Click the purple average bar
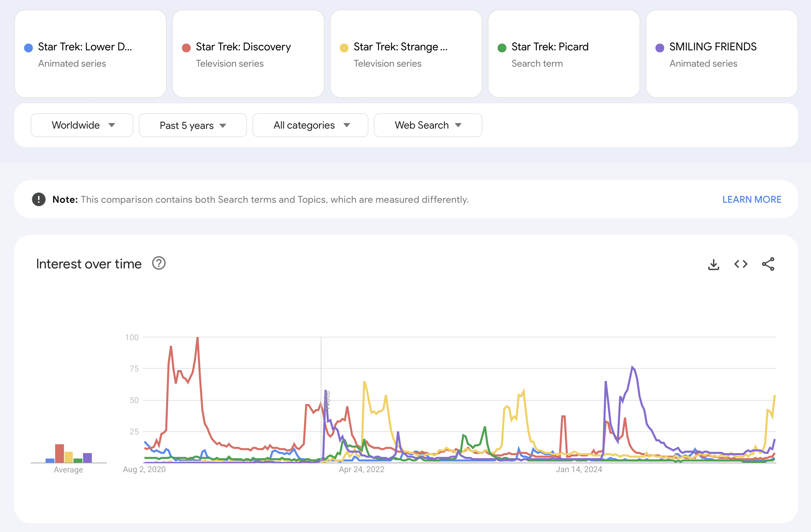 click(87, 458)
